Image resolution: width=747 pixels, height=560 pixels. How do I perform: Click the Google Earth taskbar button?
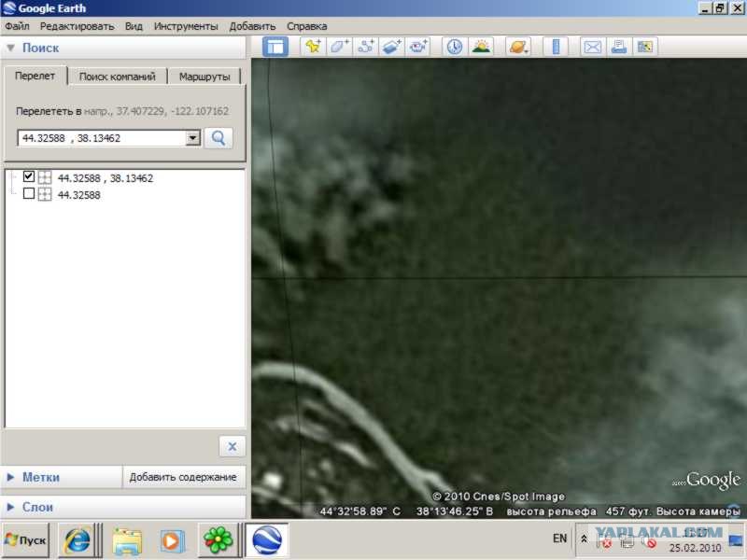[x=267, y=540]
